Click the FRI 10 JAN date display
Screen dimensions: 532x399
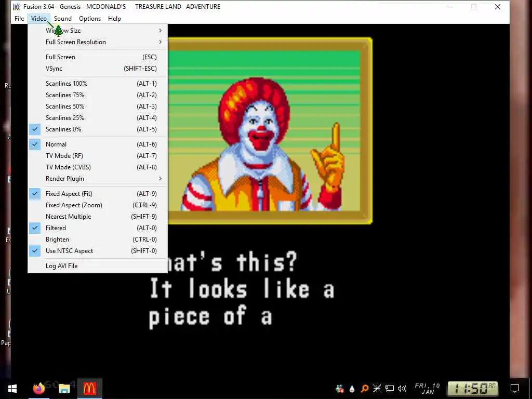point(427,389)
